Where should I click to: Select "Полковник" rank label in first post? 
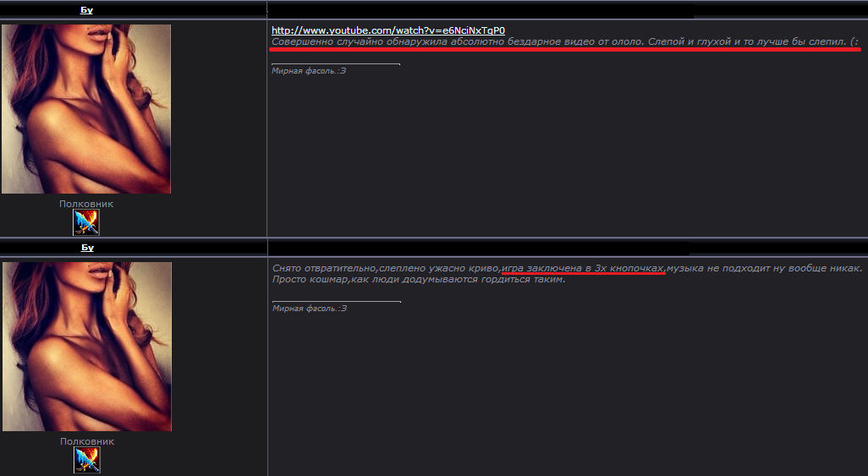tap(86, 204)
